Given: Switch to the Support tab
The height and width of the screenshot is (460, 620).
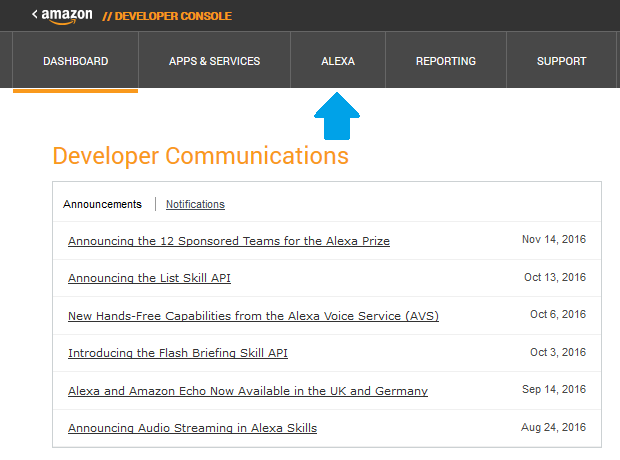Looking at the screenshot, I should point(561,61).
